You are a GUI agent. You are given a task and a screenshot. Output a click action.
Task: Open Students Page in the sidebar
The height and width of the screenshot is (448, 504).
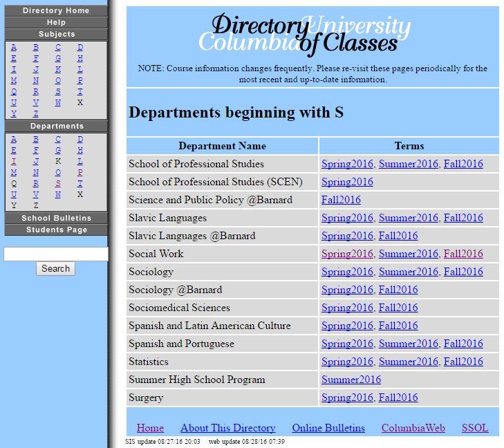click(x=56, y=230)
